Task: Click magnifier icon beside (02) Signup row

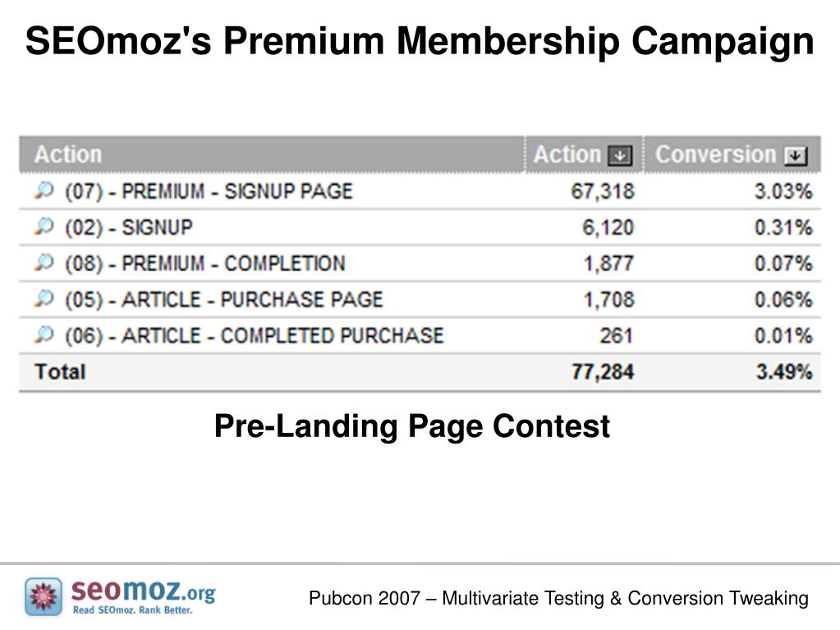Action: pos(44,227)
